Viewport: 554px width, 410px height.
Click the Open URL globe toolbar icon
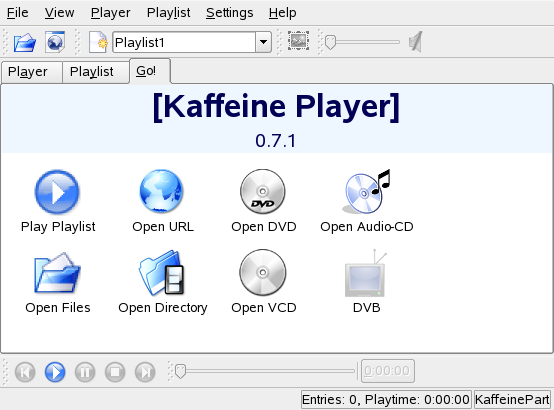pyautogui.click(x=55, y=42)
